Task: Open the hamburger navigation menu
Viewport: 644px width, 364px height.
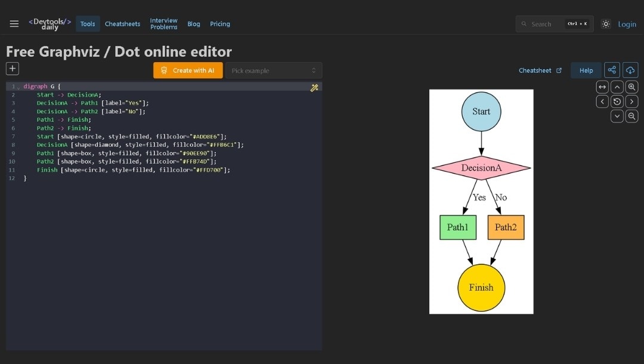Action: click(14, 24)
